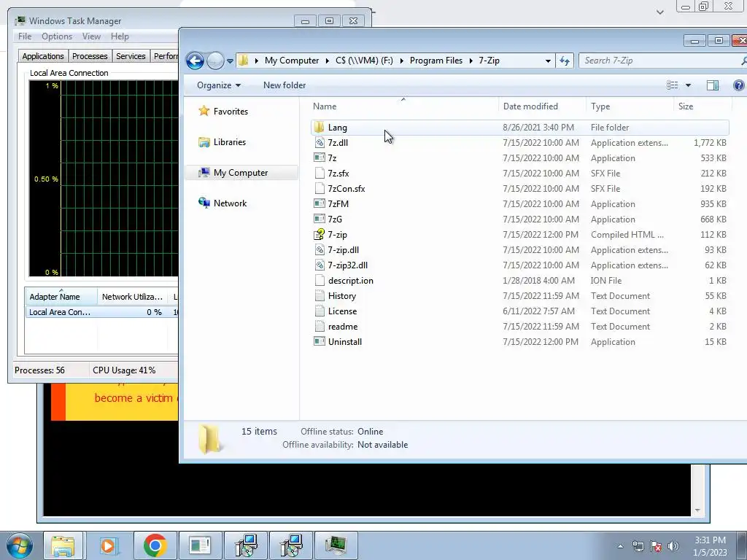Click the taskbar clock showing 3:31 PM
This screenshot has width=747, height=560.
tap(710, 546)
